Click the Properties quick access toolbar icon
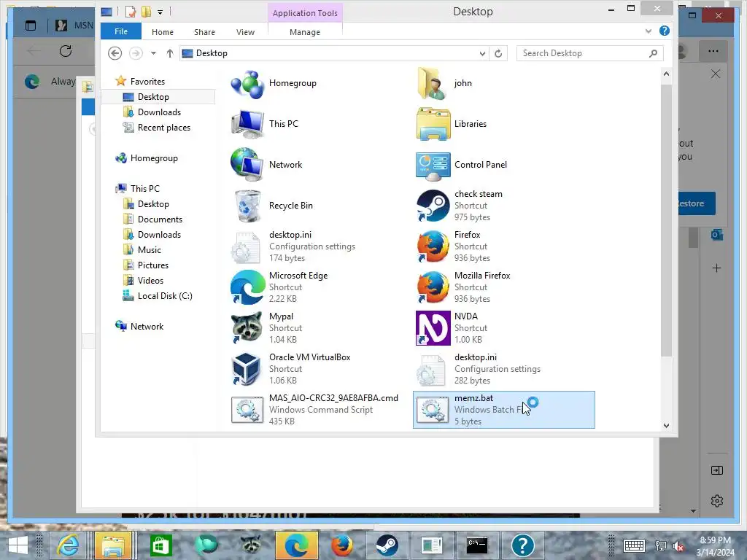This screenshot has width=747, height=560. 131,12
